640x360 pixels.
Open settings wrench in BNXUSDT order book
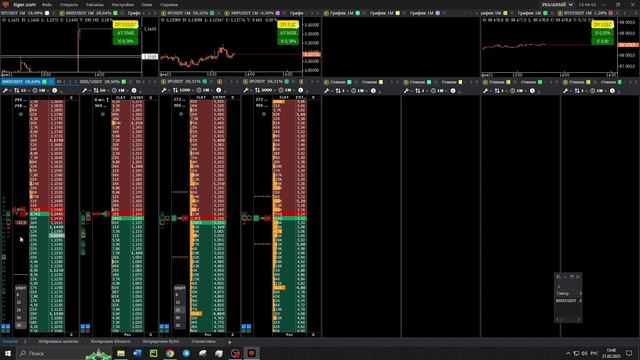[5, 90]
